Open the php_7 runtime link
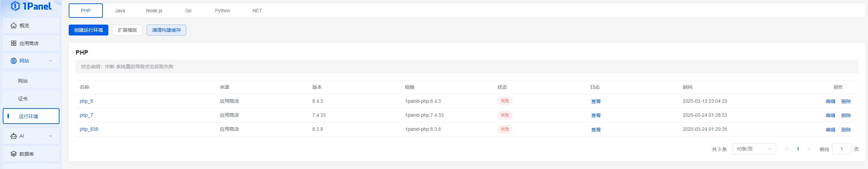This screenshot has width=868, height=169. click(x=86, y=115)
